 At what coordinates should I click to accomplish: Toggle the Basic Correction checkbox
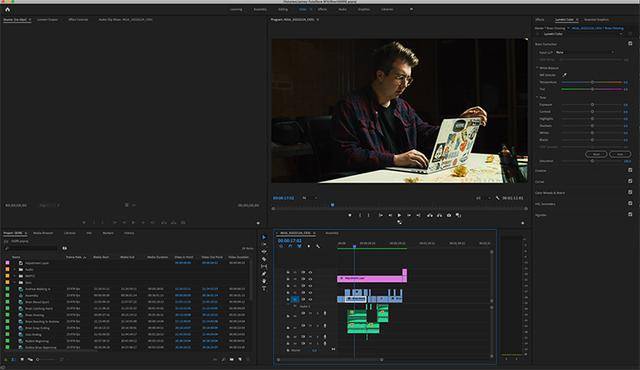(630, 44)
